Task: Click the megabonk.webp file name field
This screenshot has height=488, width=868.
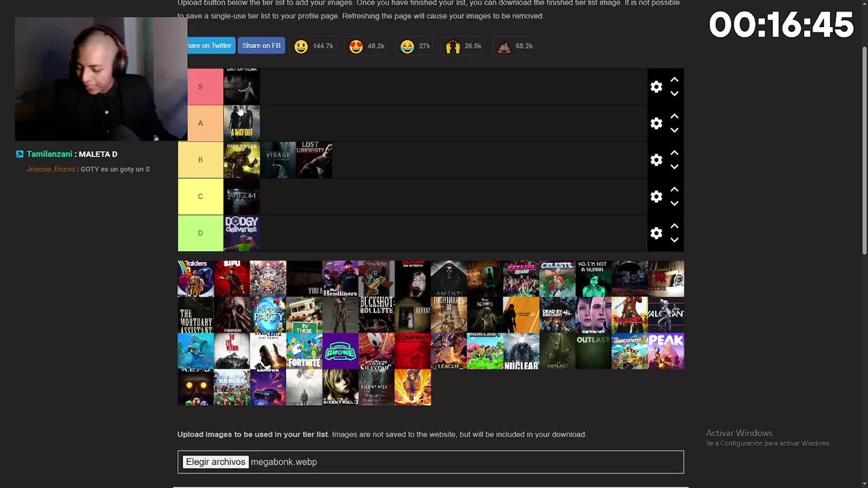Action: [284, 462]
